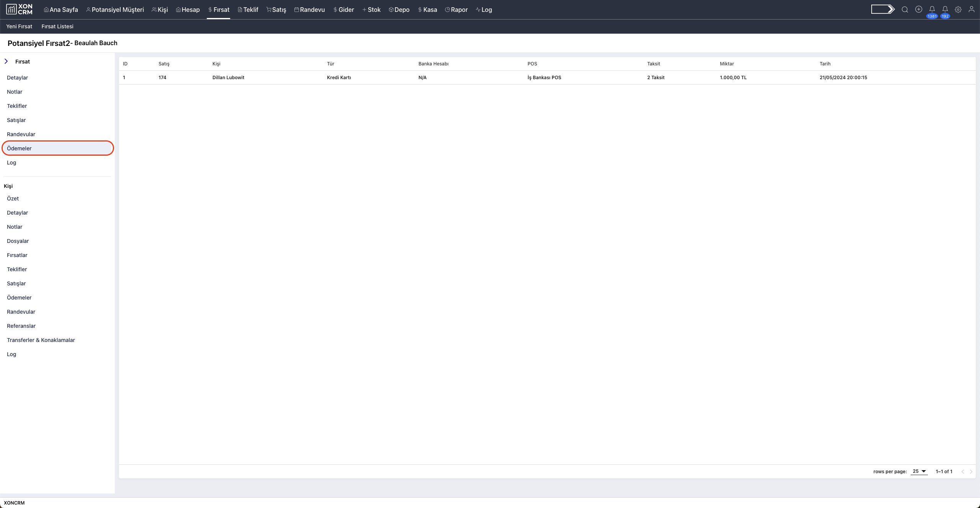Open Randevu menu item
The image size is (980, 508).
(309, 10)
